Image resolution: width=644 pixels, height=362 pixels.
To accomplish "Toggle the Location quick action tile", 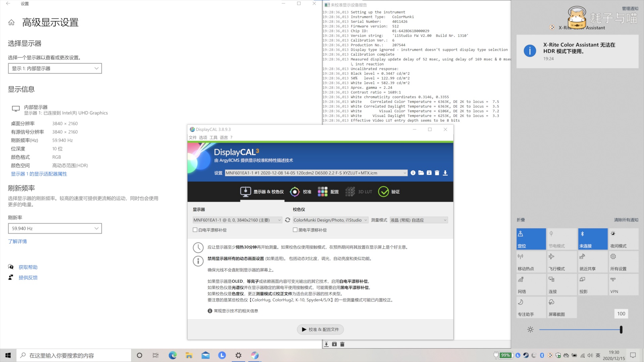I will (531, 239).
